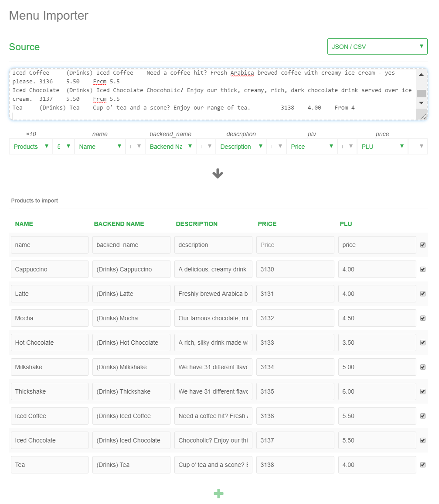Open the PLU column mapping dropdown
The width and height of the screenshot is (439, 504).
382,147
